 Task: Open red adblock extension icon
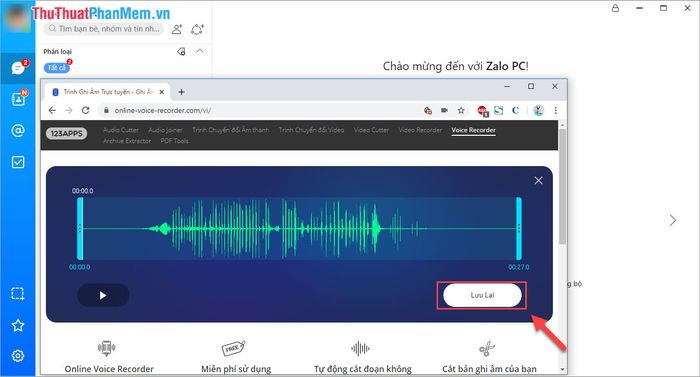pyautogui.click(x=482, y=111)
